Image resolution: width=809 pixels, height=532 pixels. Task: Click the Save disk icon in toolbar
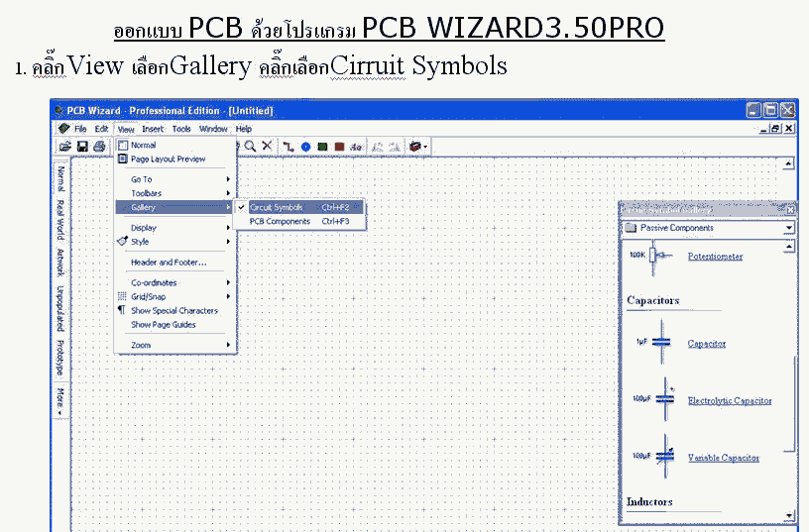[82, 147]
